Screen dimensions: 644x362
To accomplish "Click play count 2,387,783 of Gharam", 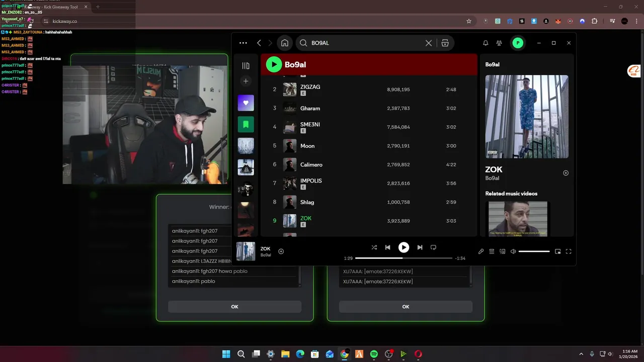I will (x=398, y=108).
